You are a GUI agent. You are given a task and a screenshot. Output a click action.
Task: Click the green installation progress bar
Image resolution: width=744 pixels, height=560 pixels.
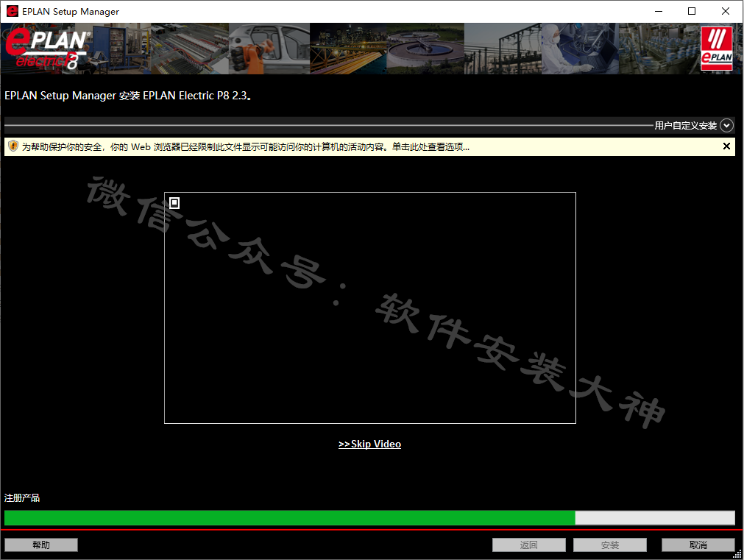pyautogui.click(x=369, y=518)
